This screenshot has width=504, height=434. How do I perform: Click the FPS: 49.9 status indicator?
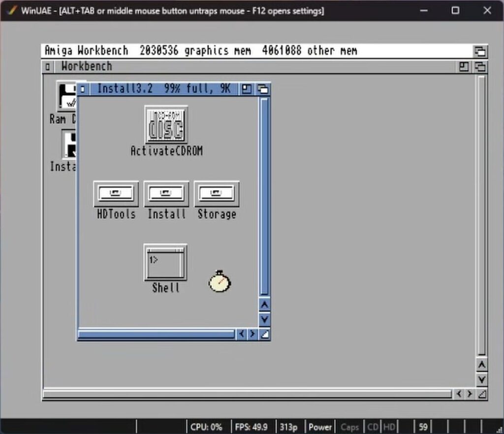click(251, 427)
